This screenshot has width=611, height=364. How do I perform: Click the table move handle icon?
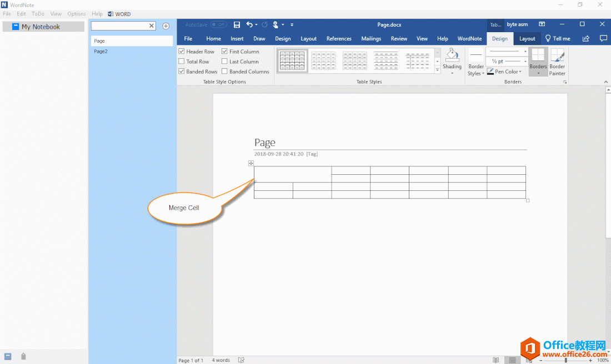pyautogui.click(x=251, y=163)
